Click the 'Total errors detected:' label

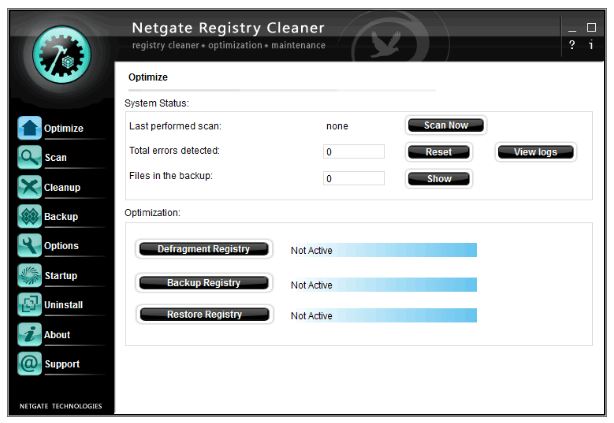point(174,151)
